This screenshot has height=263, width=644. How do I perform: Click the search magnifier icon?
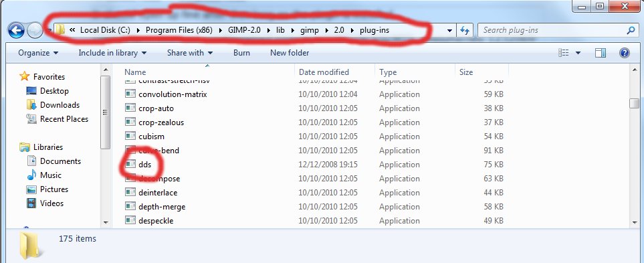(x=631, y=30)
